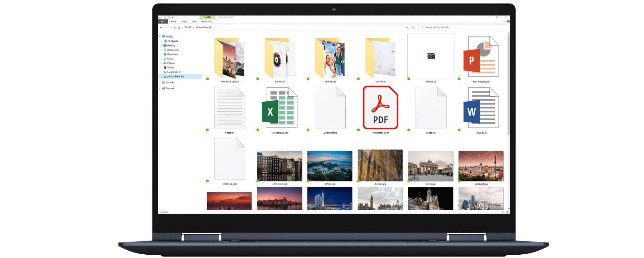Select the athens.jpg thumbnail
This screenshot has height=258, width=644.
[330, 166]
